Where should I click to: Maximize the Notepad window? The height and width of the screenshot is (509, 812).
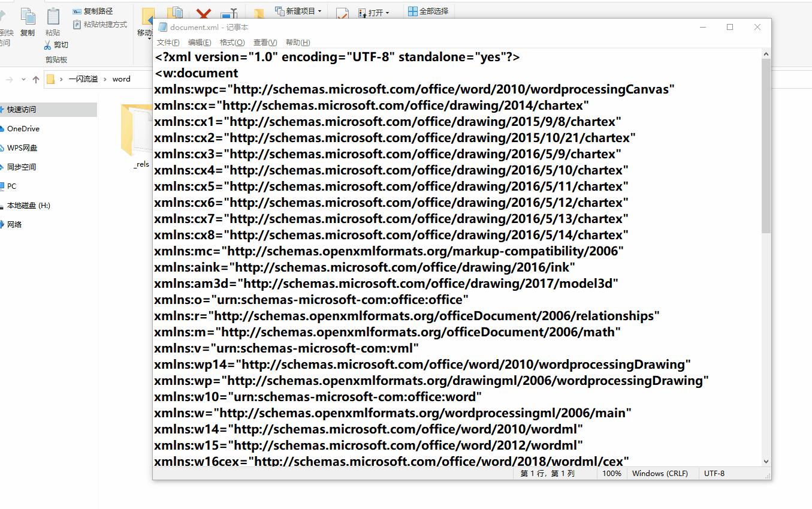tap(730, 27)
